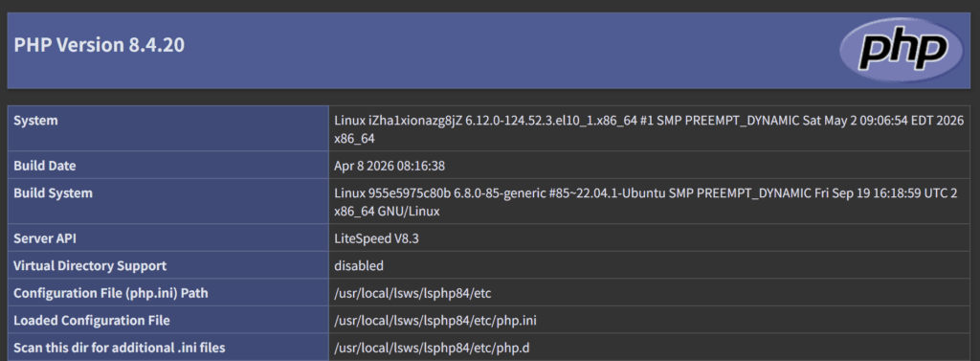Viewport: 980px width, 361px height.
Task: Click the Build System value 'Linux 955e5975c80b'
Action: click(646, 202)
